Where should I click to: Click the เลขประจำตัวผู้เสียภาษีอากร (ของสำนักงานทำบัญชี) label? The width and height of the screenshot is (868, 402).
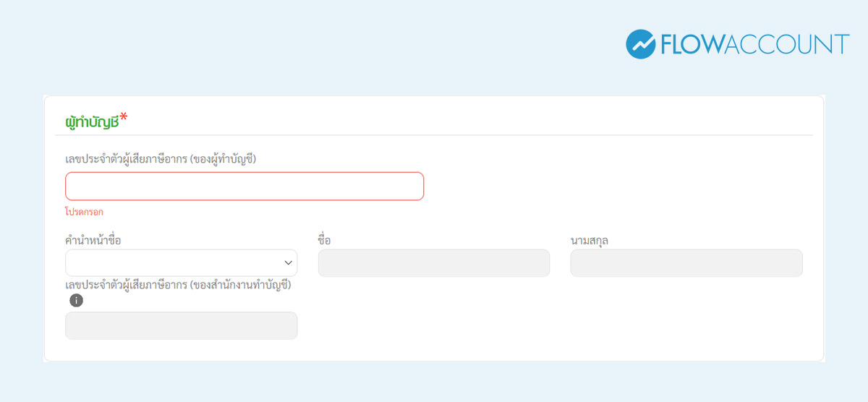178,285
